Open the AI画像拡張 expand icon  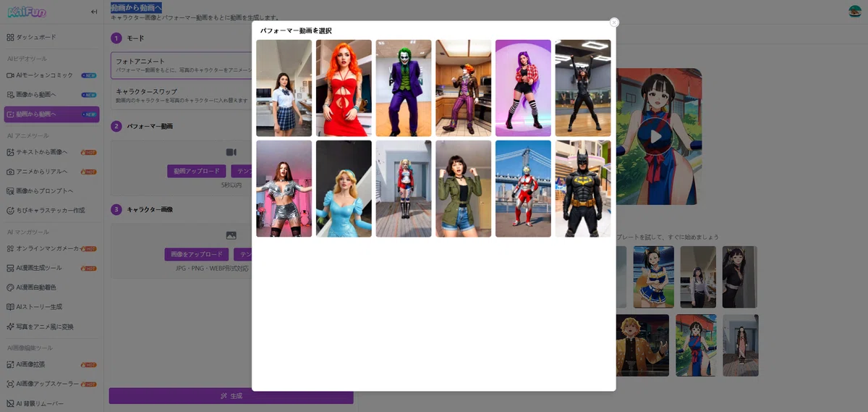(10, 364)
